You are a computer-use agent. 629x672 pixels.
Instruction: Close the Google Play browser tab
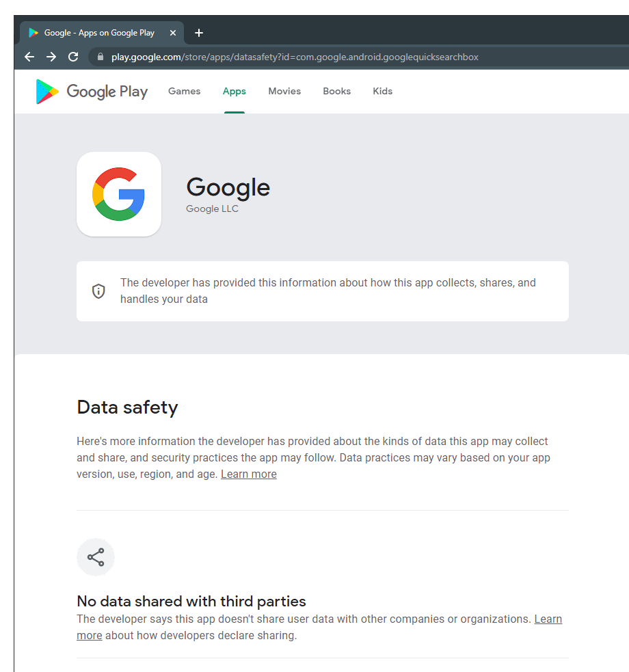pos(173,33)
